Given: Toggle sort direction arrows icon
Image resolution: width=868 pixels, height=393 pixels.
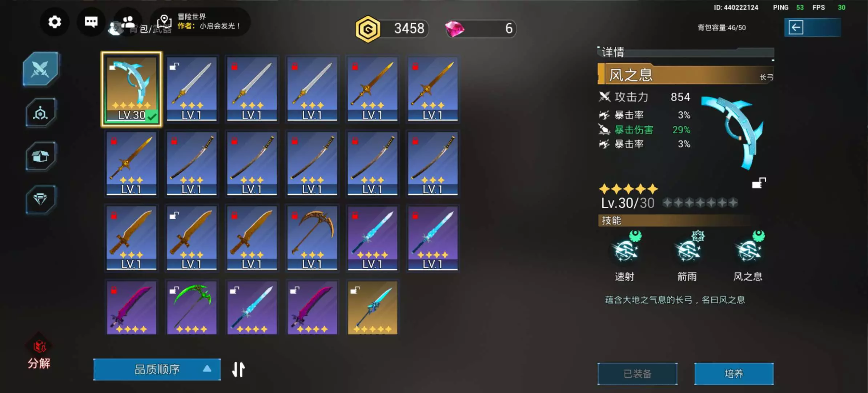Looking at the screenshot, I should [238, 369].
